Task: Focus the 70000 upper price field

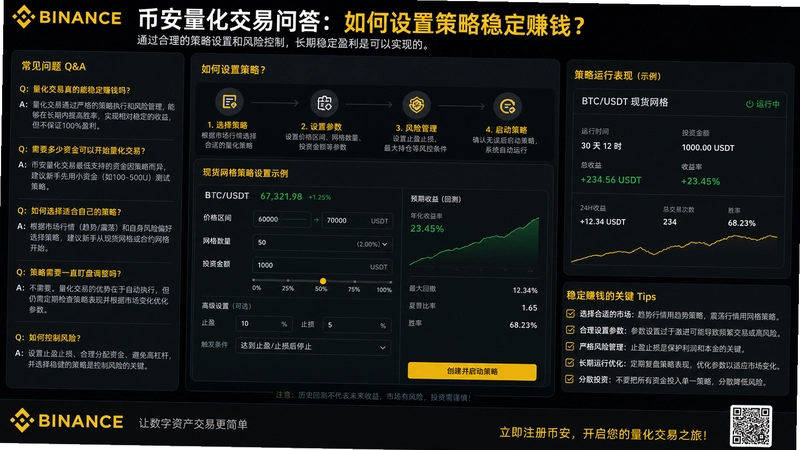Action: click(358, 220)
